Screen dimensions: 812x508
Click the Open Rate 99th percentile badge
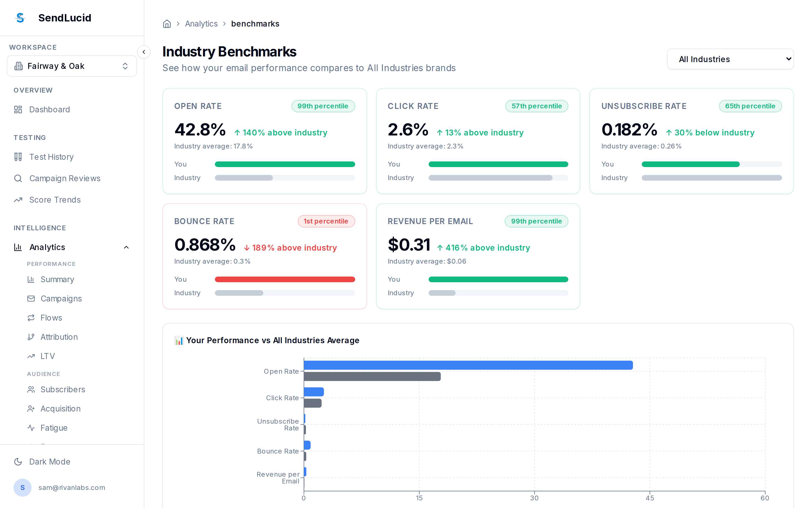[x=323, y=106]
